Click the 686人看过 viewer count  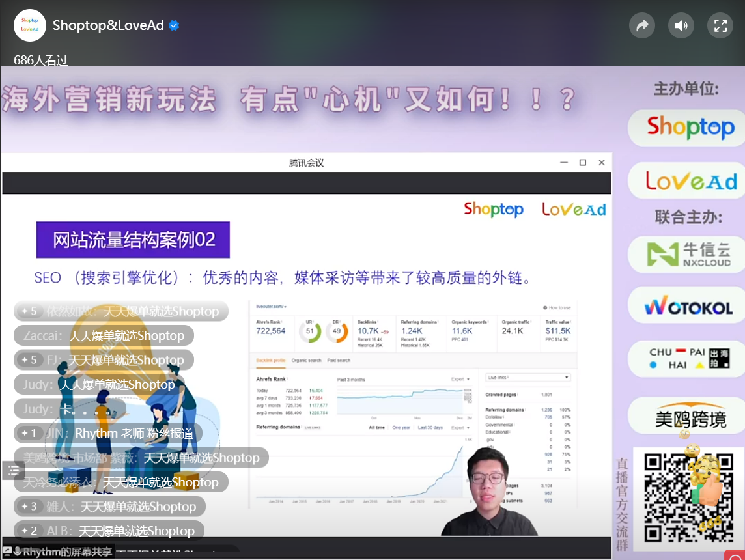41,61
